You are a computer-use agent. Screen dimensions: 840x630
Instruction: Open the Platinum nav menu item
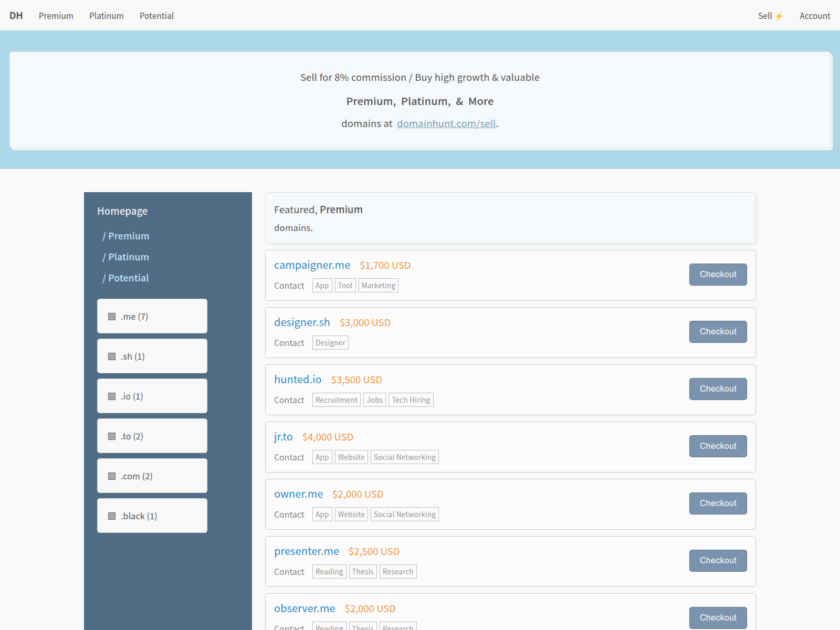click(107, 16)
